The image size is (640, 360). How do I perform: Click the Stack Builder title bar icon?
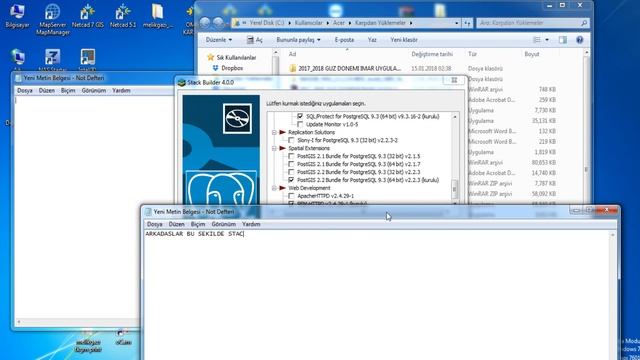(182, 82)
